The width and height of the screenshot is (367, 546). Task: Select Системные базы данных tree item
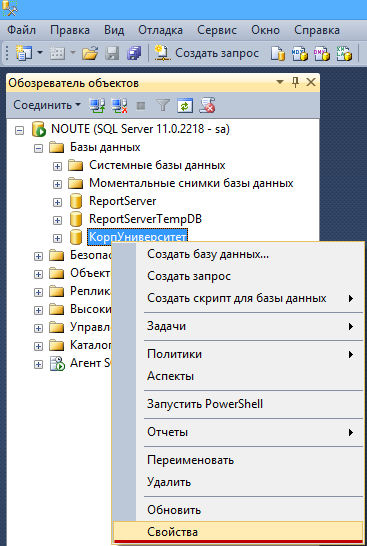(x=157, y=165)
